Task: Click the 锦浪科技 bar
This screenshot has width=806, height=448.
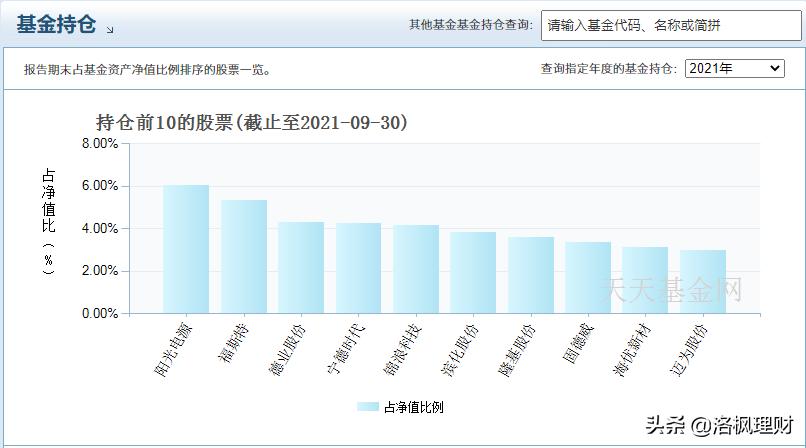Action: click(416, 269)
